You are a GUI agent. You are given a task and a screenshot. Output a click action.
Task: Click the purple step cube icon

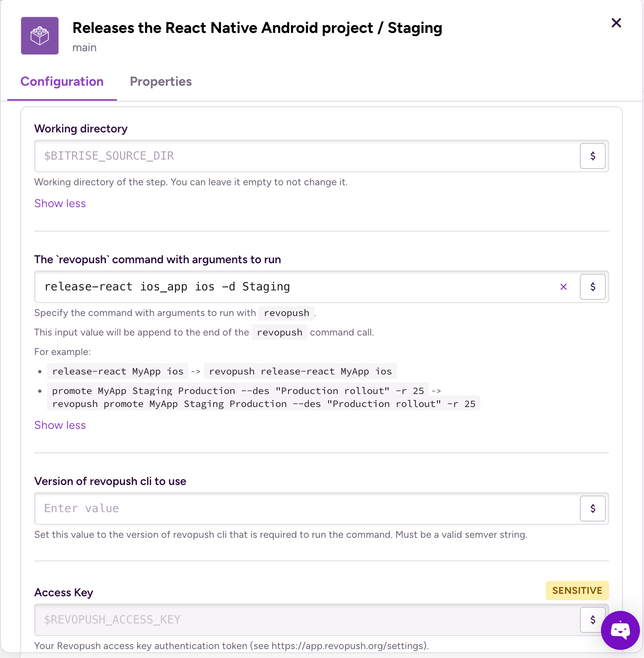[40, 36]
